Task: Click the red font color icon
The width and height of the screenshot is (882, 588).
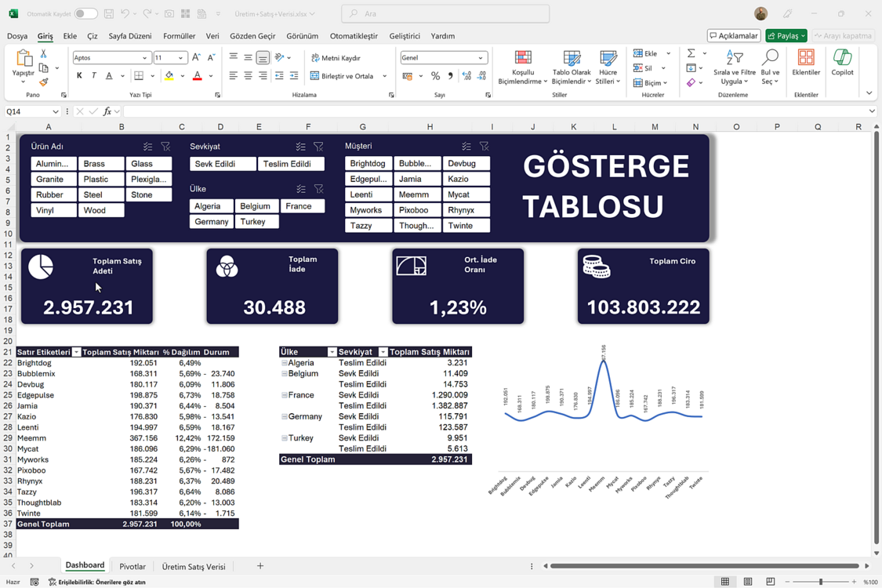Action: pos(198,75)
